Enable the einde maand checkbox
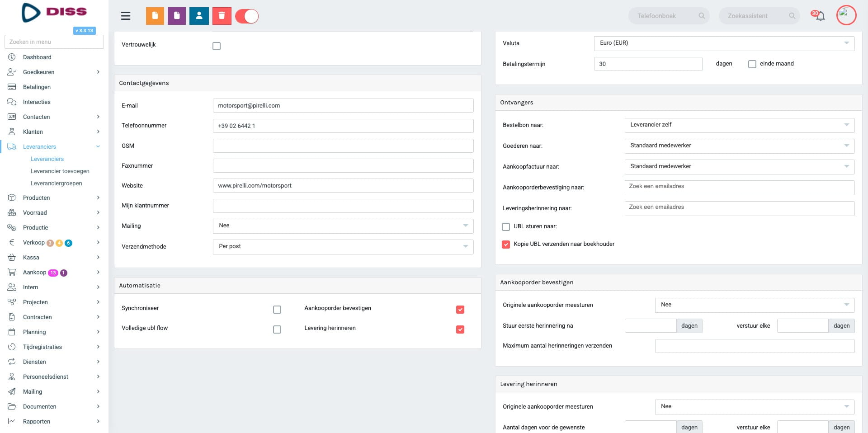The height and width of the screenshot is (433, 868). pyautogui.click(x=752, y=64)
